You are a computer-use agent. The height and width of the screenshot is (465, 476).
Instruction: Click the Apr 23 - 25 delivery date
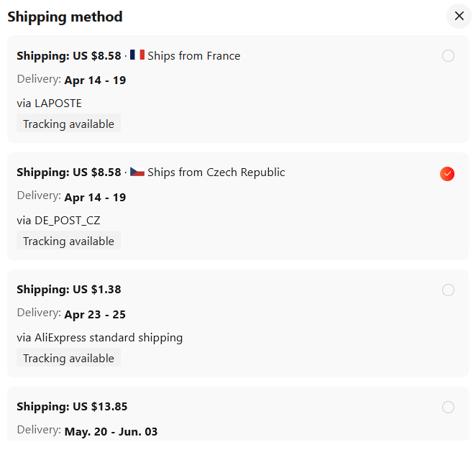click(95, 315)
